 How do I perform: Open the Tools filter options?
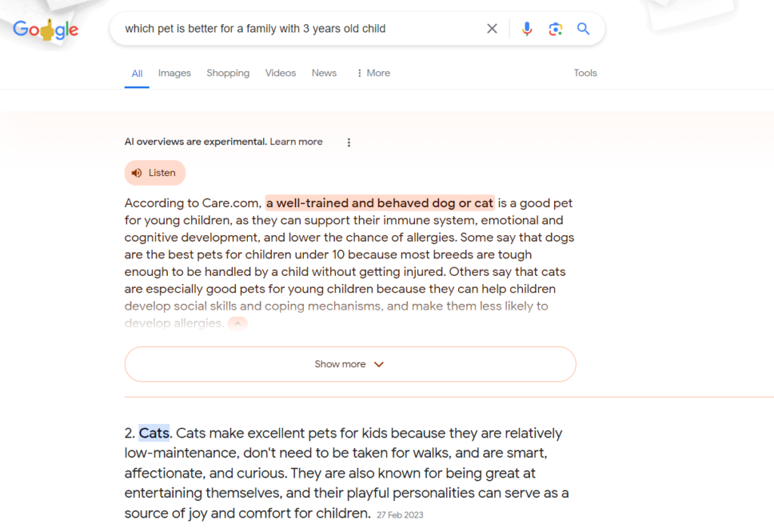(585, 73)
